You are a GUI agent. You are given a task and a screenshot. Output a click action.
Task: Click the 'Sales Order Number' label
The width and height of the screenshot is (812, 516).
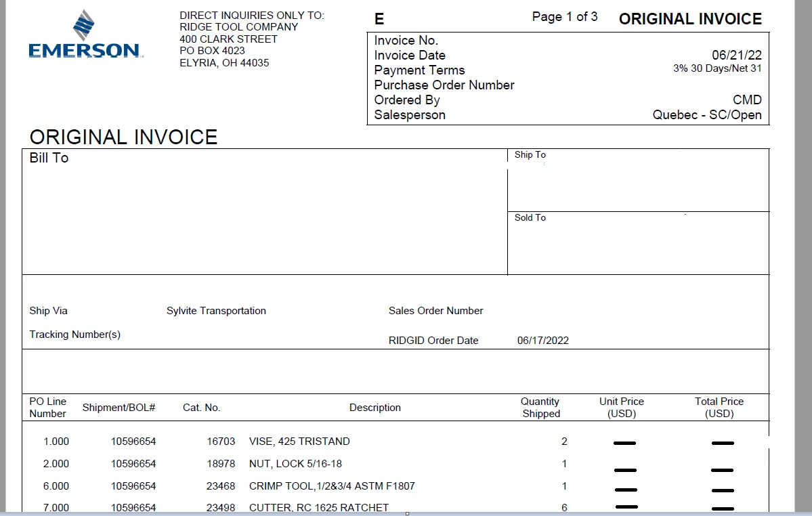pos(435,311)
